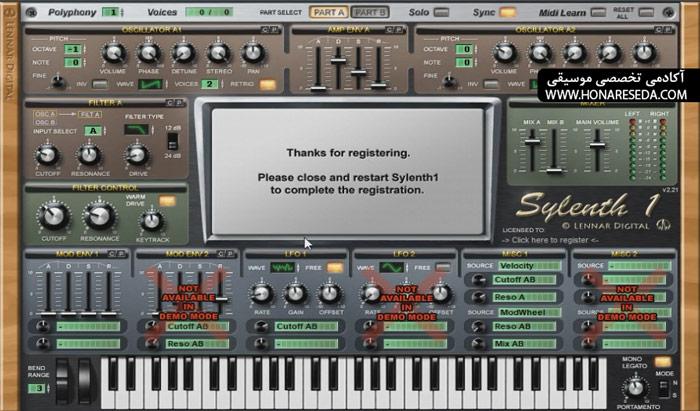The image size is (700, 411).
Task: Open the menu icon left of Polyphony
Action: tap(31, 12)
